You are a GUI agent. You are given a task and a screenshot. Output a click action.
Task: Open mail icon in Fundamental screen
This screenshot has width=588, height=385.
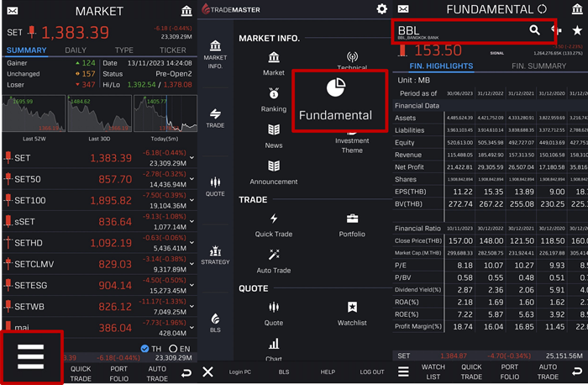[403, 9]
